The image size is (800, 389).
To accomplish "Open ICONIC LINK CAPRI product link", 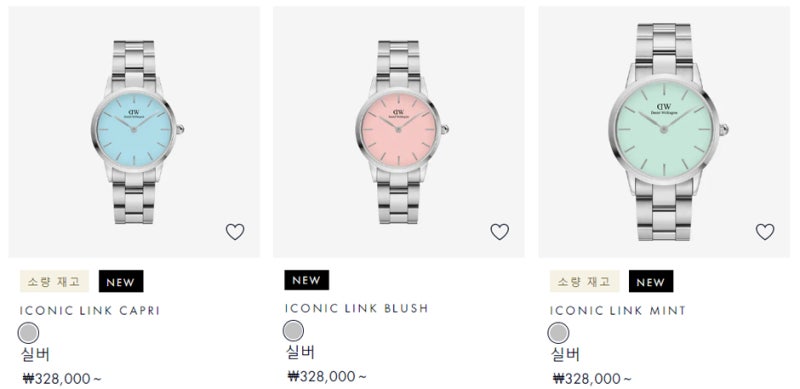I will [90, 310].
